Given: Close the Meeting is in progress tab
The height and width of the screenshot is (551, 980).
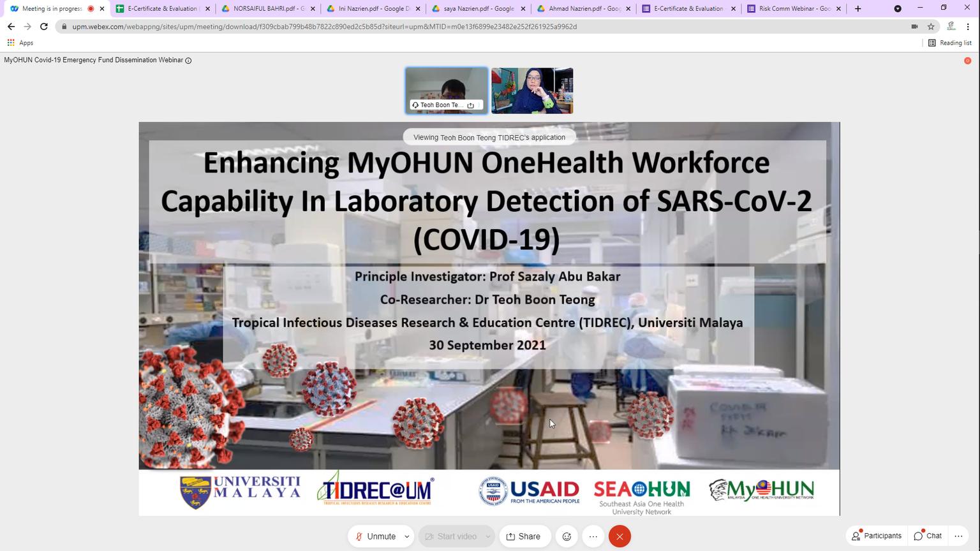Looking at the screenshot, I should click(x=102, y=9).
